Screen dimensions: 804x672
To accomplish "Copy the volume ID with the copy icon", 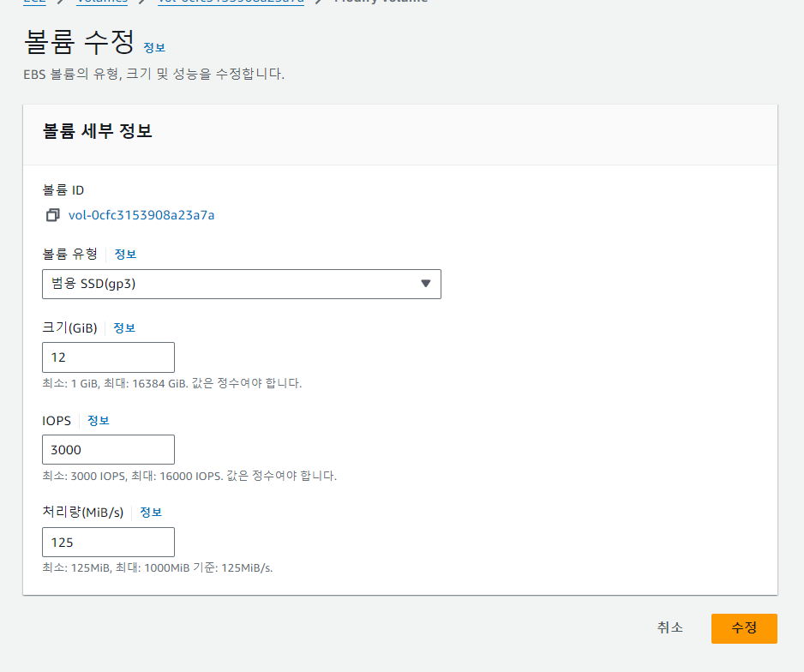I will (53, 215).
